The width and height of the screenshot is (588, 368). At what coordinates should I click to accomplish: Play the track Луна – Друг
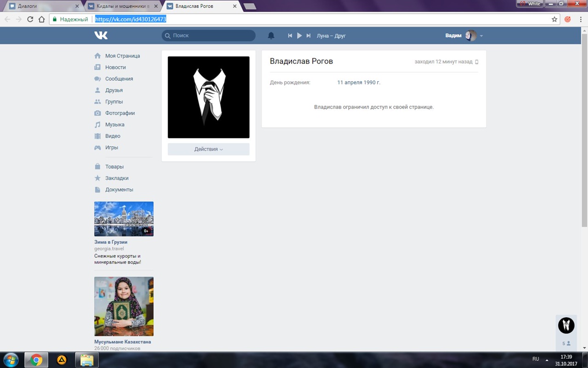(299, 35)
